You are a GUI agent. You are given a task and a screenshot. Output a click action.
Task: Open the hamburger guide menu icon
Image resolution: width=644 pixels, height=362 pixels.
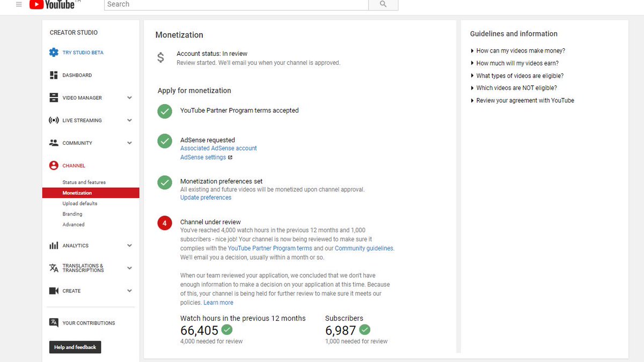coord(19,4)
